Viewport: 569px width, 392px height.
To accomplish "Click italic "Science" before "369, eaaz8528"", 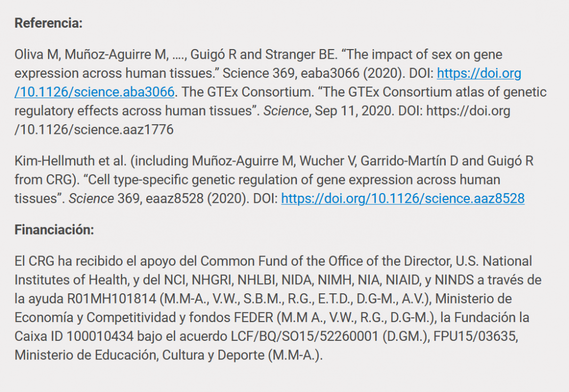I will pos(91,198).
